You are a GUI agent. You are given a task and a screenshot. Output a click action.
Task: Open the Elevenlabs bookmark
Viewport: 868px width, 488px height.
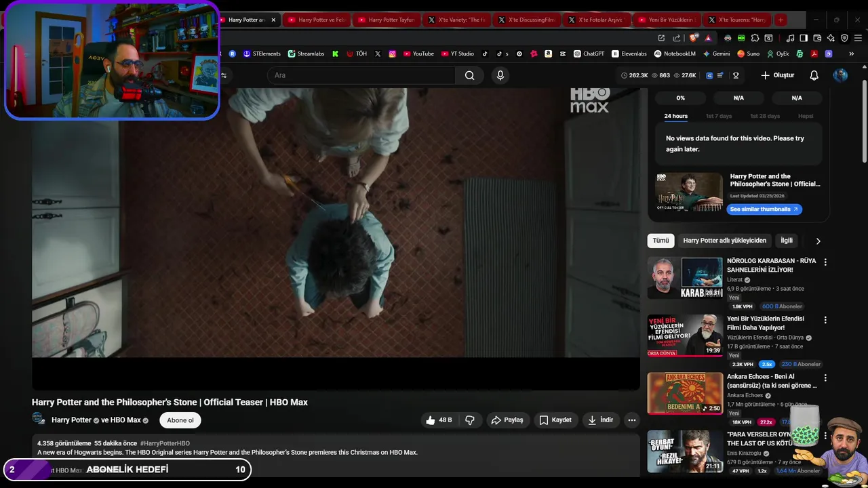[x=629, y=54]
